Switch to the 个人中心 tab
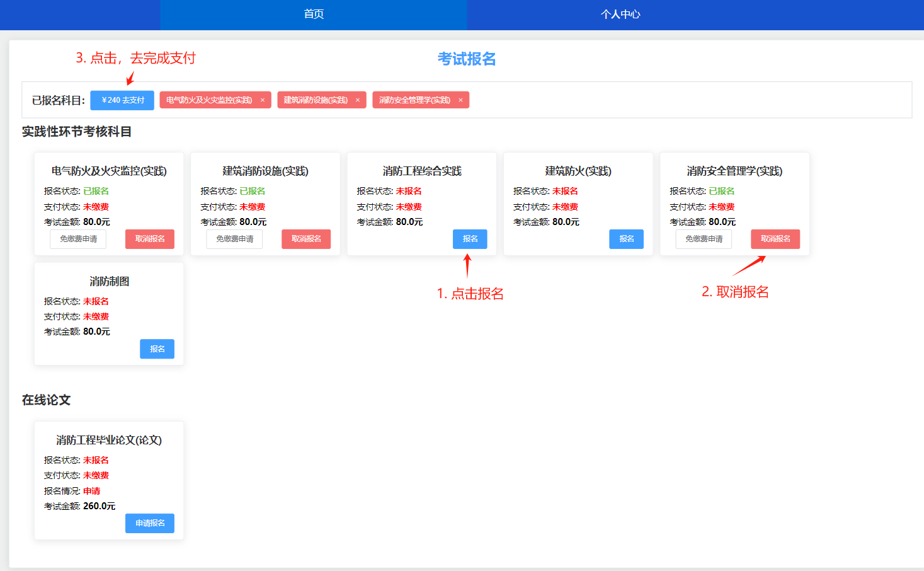 coord(620,14)
